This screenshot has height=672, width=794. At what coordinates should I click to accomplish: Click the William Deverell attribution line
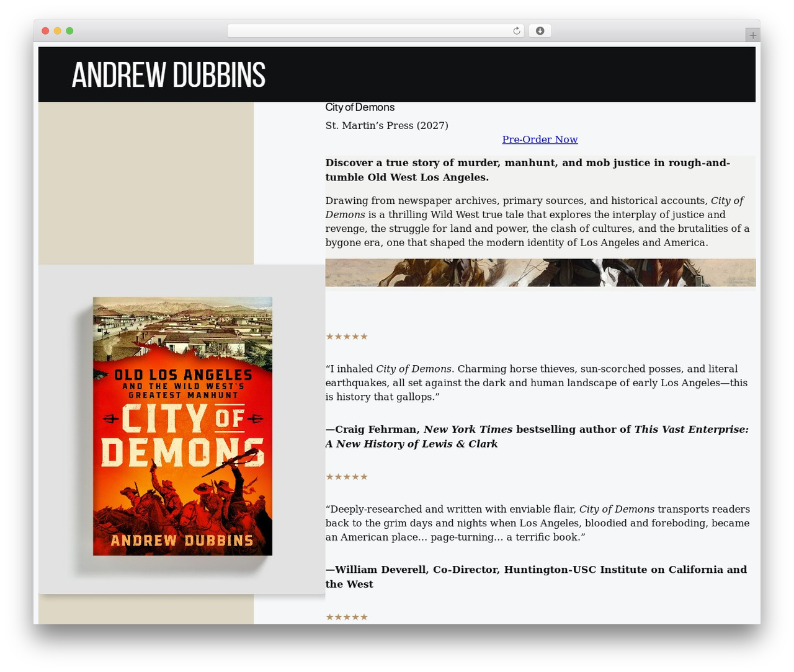[536, 577]
